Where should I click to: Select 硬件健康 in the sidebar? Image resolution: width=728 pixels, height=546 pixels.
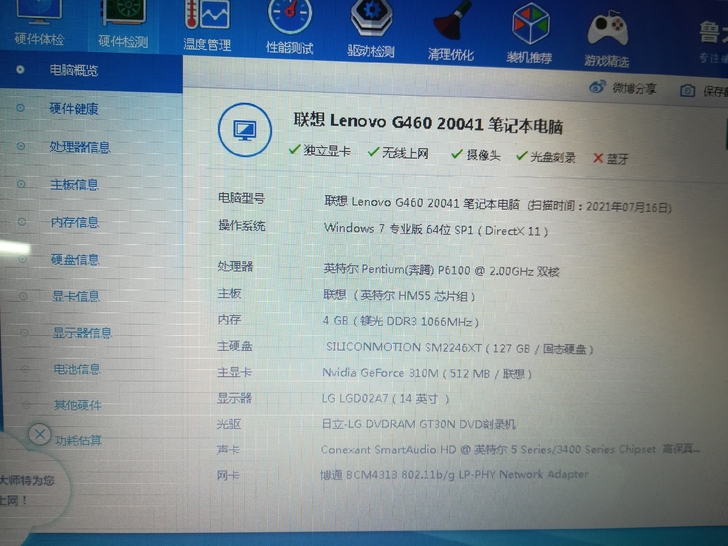(74, 109)
